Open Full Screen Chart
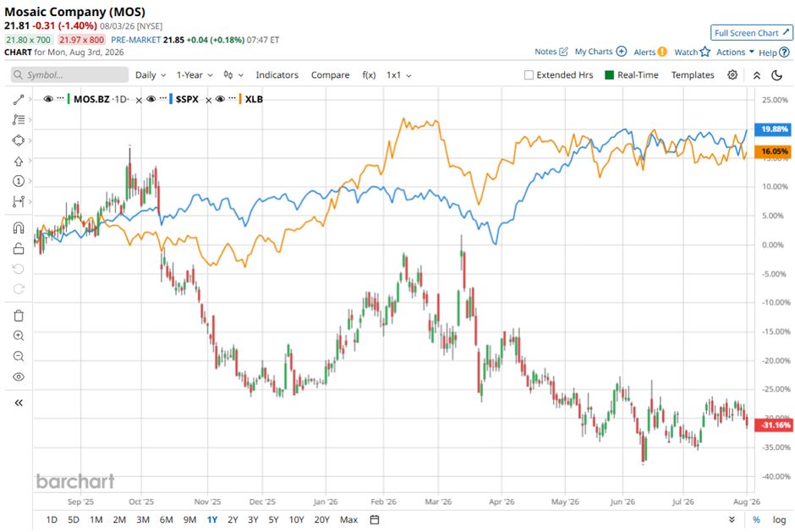This screenshot has height=532, width=795. click(x=751, y=33)
